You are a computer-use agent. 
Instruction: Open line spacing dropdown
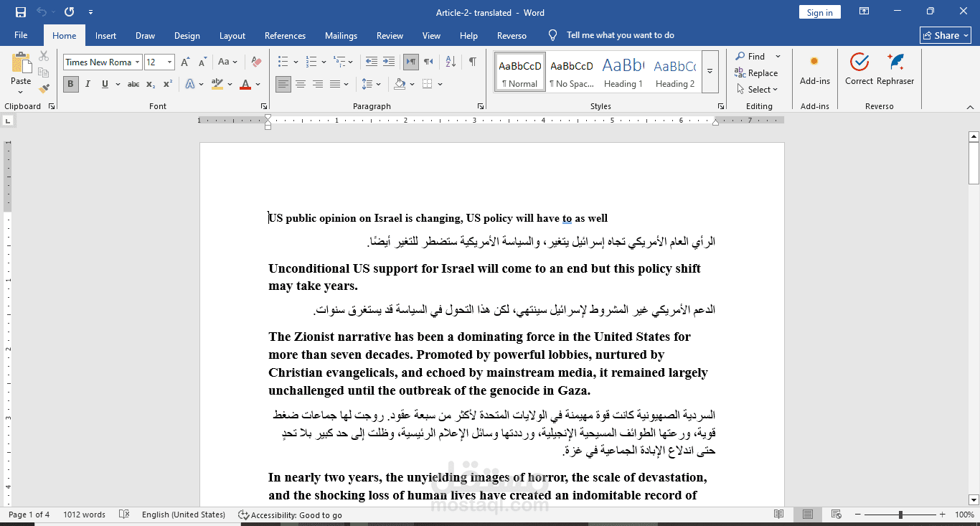pos(372,84)
